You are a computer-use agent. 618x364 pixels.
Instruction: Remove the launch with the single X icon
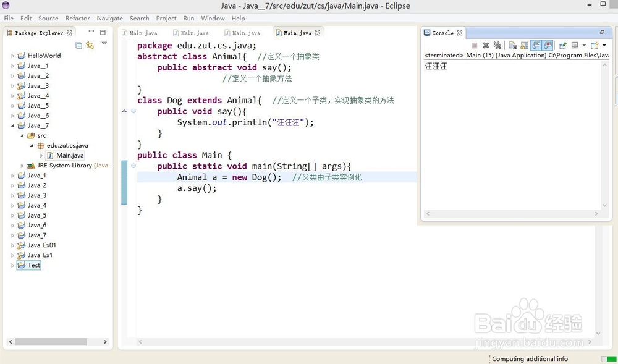tap(486, 45)
